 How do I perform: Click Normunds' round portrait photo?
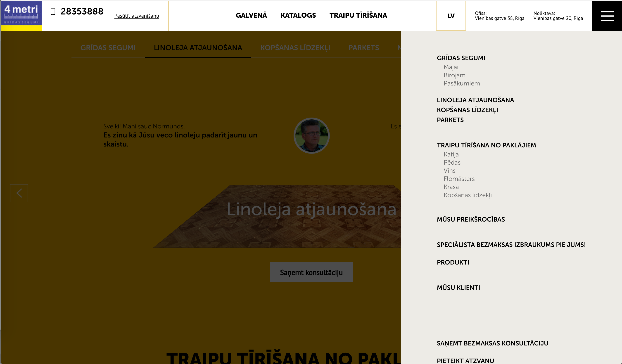click(x=311, y=135)
